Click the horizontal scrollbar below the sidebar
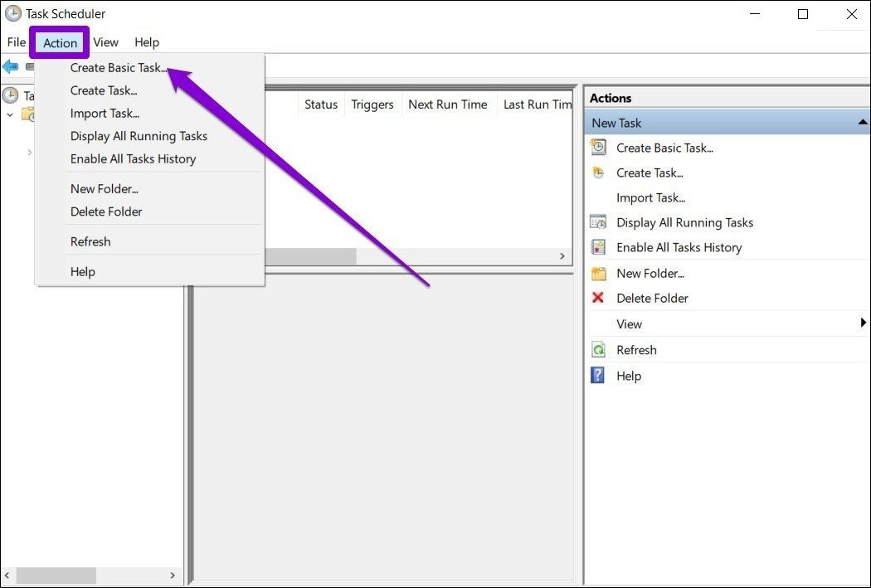Image resolution: width=871 pixels, height=588 pixels. [58, 574]
